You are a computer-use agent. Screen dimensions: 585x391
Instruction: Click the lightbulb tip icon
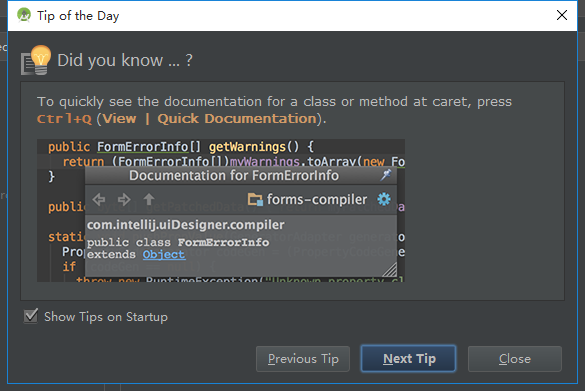[36, 60]
